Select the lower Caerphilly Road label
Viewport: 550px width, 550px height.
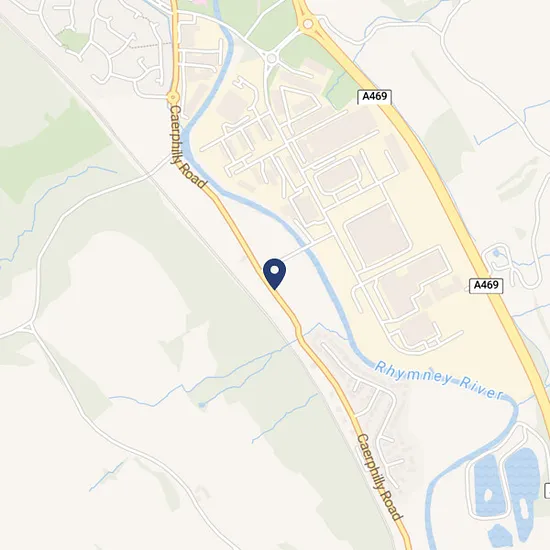pyautogui.click(x=380, y=477)
